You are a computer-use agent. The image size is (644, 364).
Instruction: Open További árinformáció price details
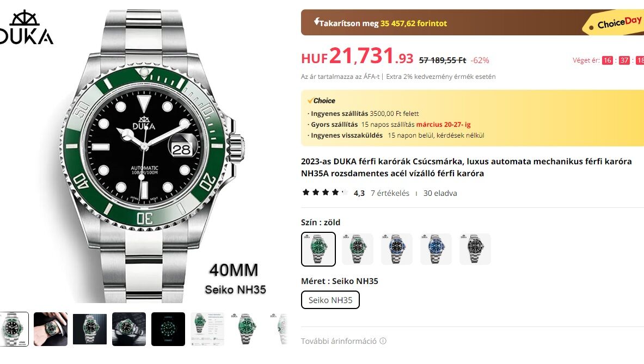[x=339, y=341]
